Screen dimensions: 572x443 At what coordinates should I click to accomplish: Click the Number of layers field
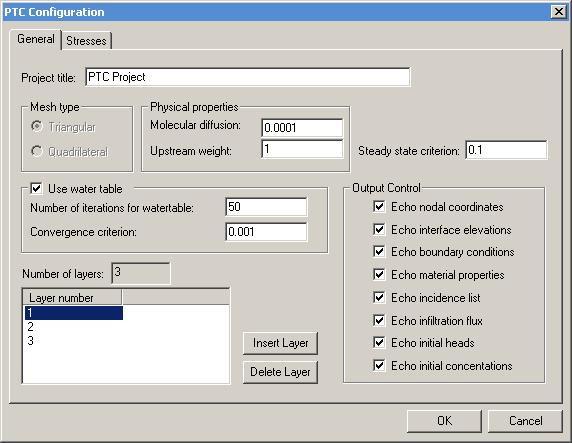pos(140,273)
